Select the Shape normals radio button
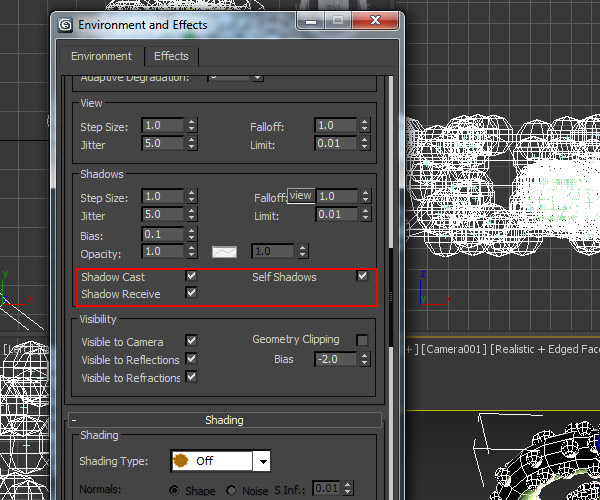Image resolution: width=600 pixels, height=500 pixels. [174, 490]
